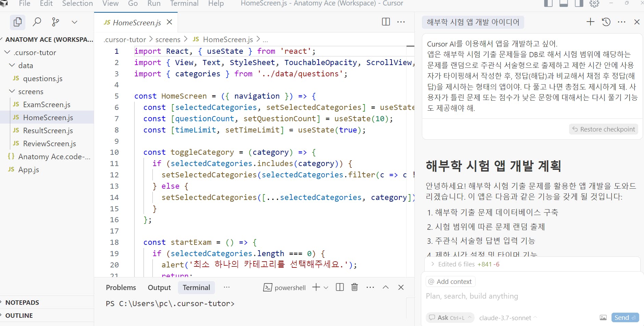Open the Edit menu
The image size is (644, 326).
tap(46, 3)
